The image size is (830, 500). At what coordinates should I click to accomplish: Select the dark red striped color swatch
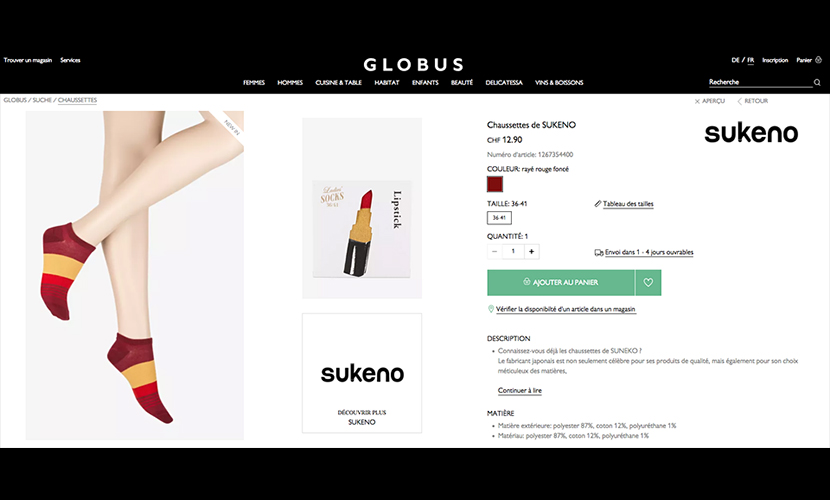[495, 184]
